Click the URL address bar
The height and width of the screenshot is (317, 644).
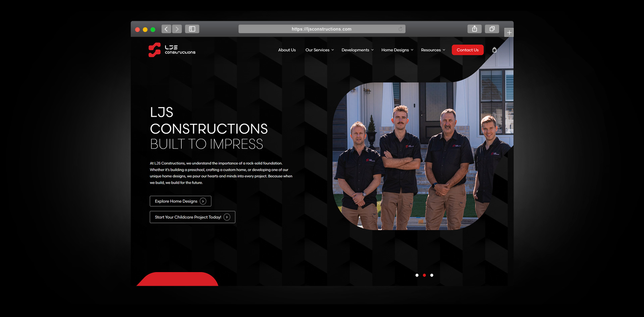click(321, 29)
